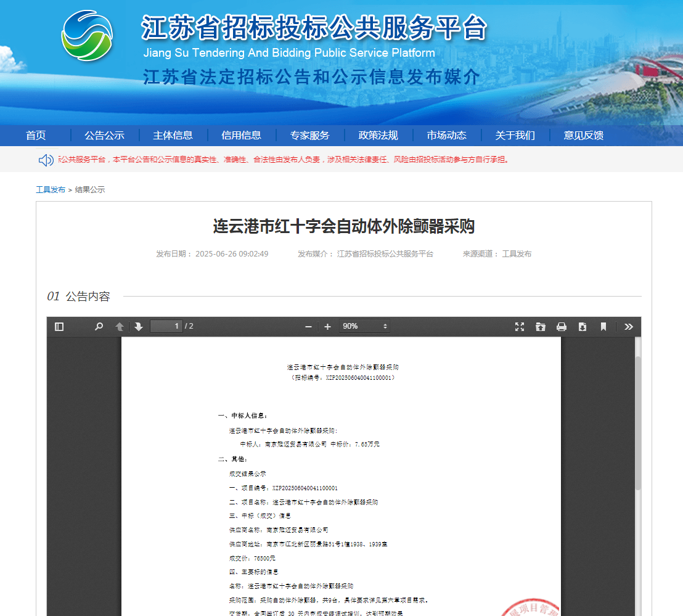This screenshot has height=616, width=683.
Task: Click the 四、主要标的信息 line in PDF
Action: pos(253,572)
